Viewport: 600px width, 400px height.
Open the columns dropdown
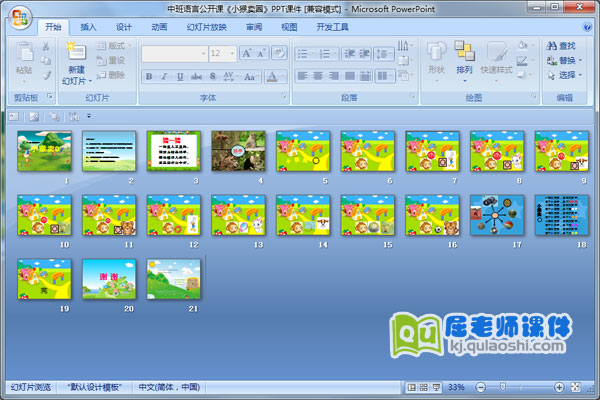(x=385, y=76)
